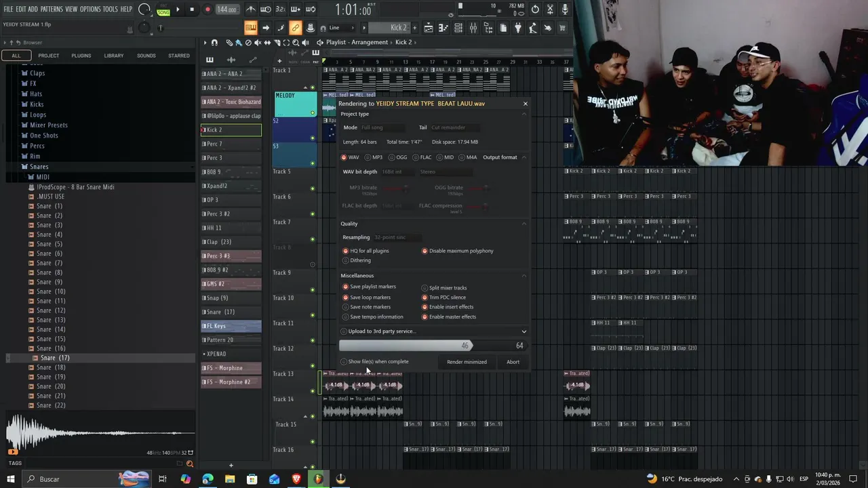Click the browser waveform preview
868x488 pixels.
tap(99, 432)
